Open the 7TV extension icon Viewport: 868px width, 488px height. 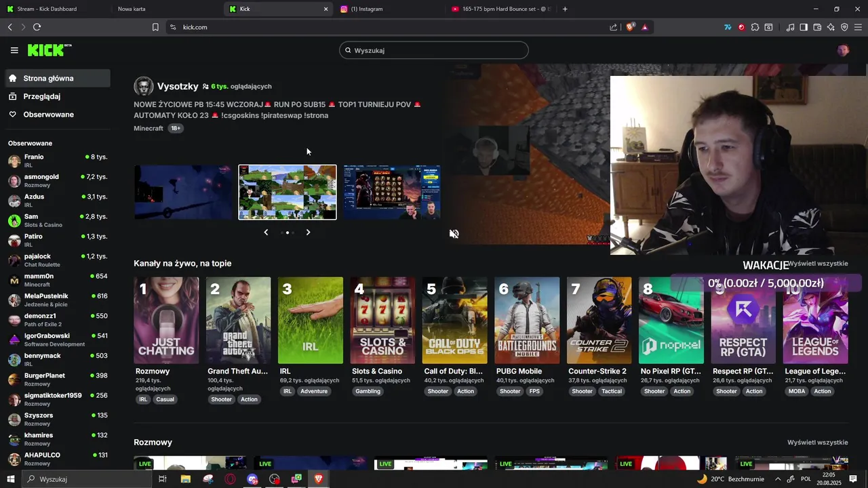click(728, 27)
